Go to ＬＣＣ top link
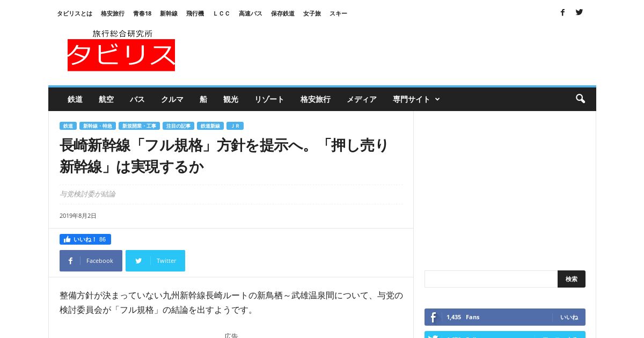644x338 pixels. pyautogui.click(x=222, y=13)
